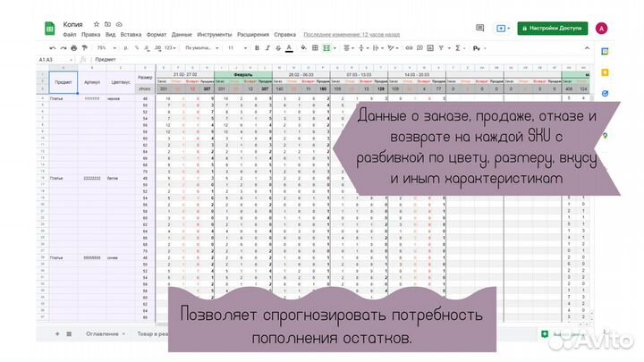Insert a chart
Viewport: 644px width, 362px height.
tap(430, 48)
